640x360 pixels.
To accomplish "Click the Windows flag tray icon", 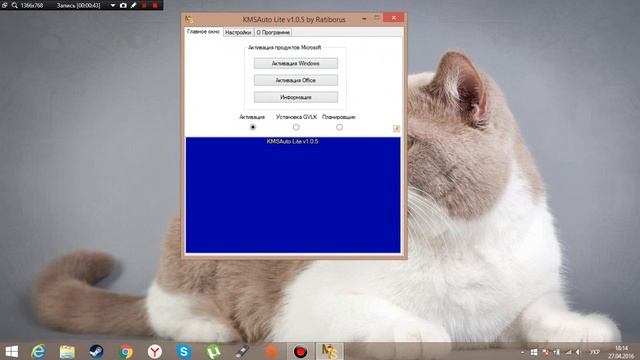I will pos(534,352).
